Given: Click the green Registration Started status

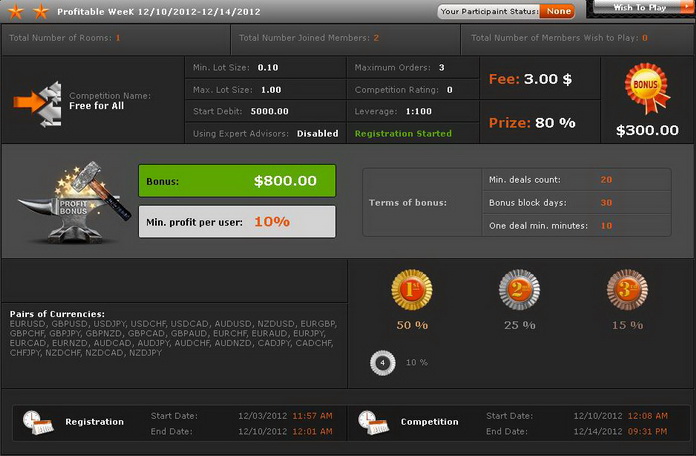Looking at the screenshot, I should point(403,134).
